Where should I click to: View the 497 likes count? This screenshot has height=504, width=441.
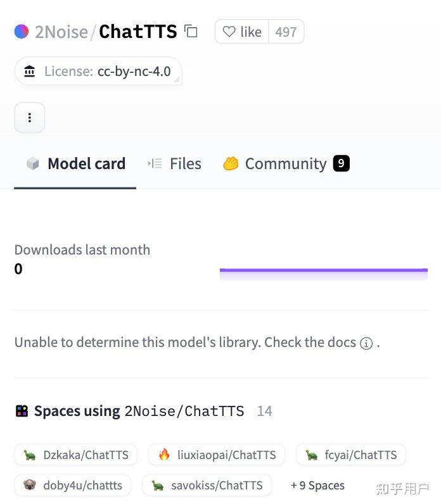tap(286, 32)
